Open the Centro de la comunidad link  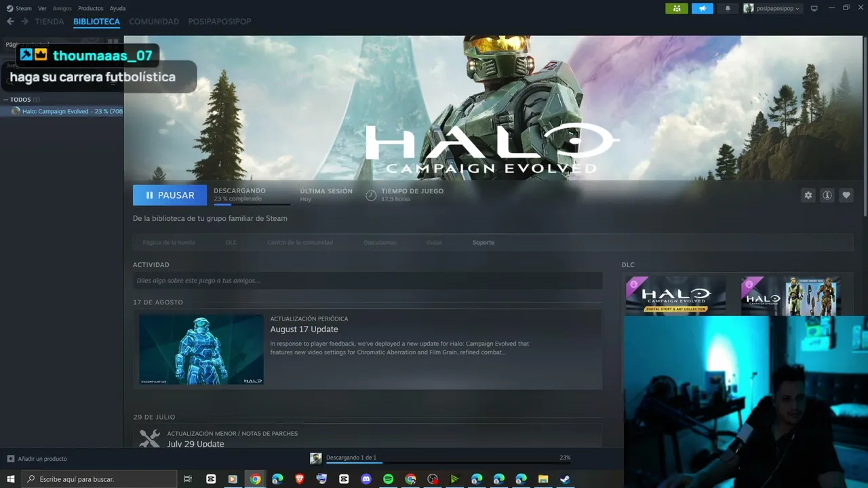[x=300, y=242]
